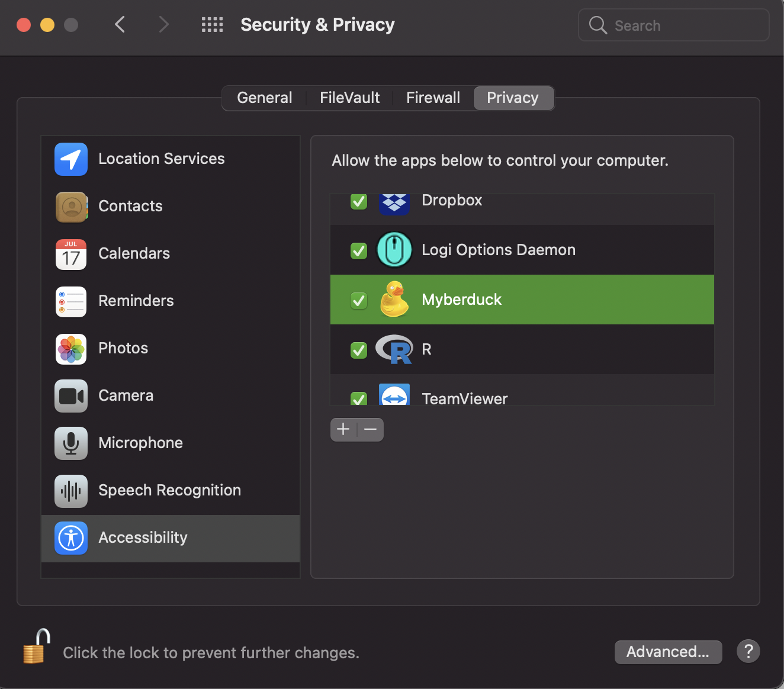Click the Accessibility icon in sidebar
The image size is (784, 689).
click(70, 538)
